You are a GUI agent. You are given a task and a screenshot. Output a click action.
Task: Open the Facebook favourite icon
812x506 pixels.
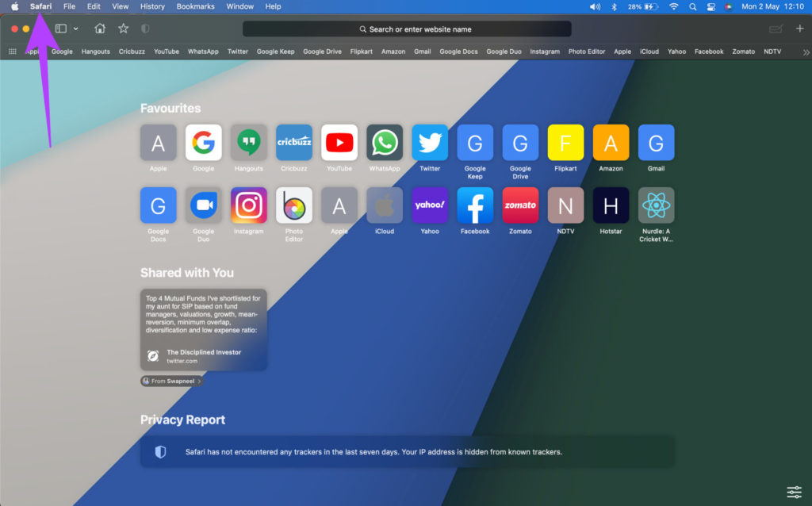(x=475, y=205)
